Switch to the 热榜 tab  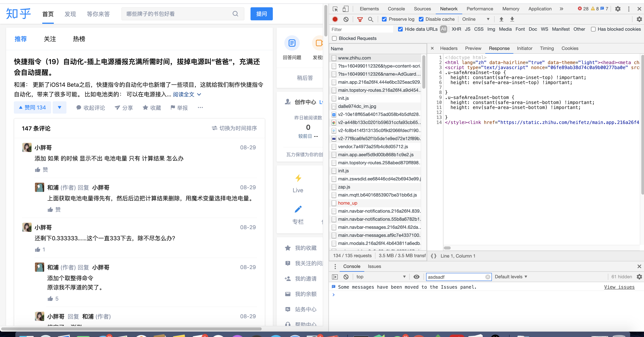tap(79, 39)
